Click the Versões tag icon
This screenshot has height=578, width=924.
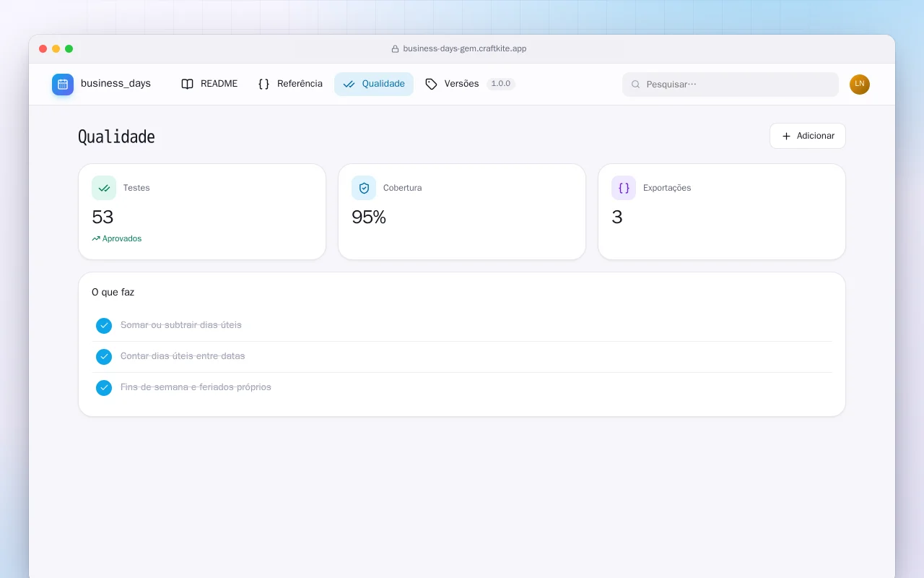(431, 84)
